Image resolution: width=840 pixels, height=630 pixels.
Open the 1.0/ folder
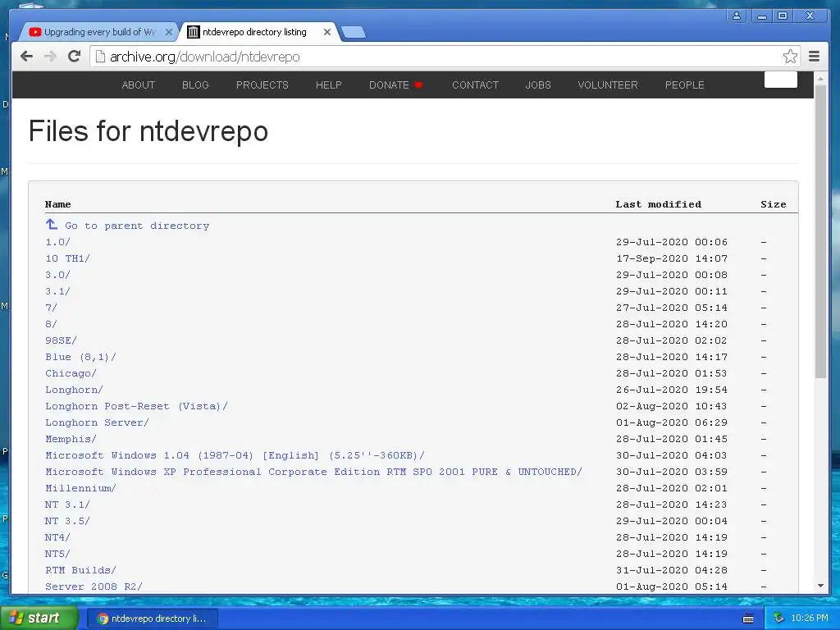(58, 242)
